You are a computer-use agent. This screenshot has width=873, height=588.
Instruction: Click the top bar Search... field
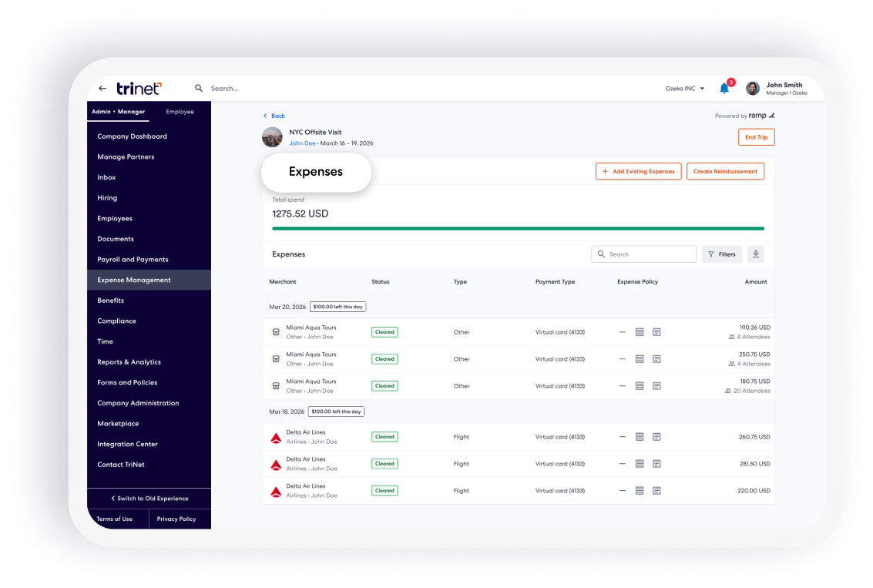225,89
